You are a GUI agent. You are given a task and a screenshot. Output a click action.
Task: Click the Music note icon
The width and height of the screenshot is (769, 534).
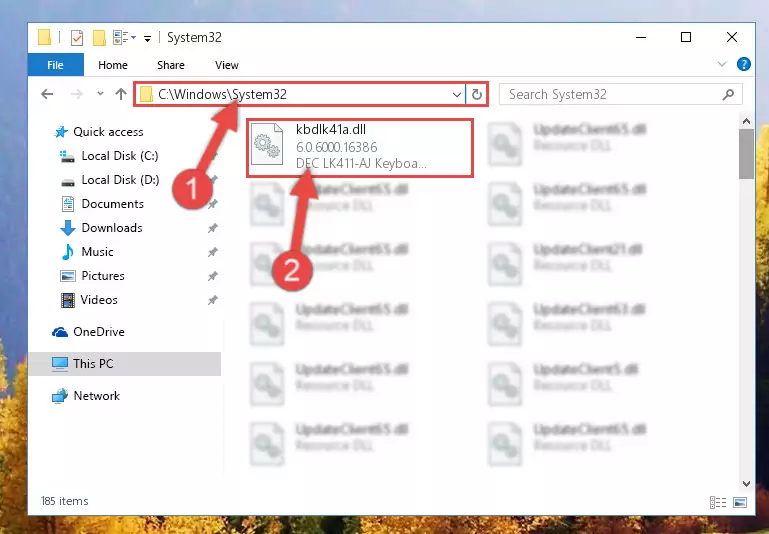point(68,252)
